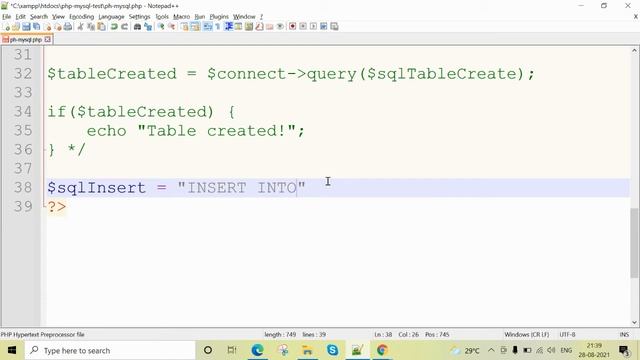Toggle INS insert mode in status bar
The width and height of the screenshot is (640, 360).
point(624,335)
